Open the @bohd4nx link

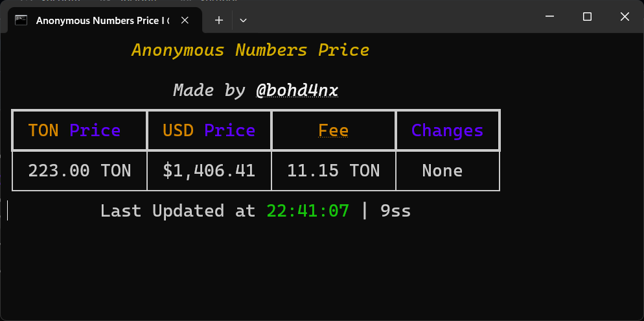click(x=297, y=90)
